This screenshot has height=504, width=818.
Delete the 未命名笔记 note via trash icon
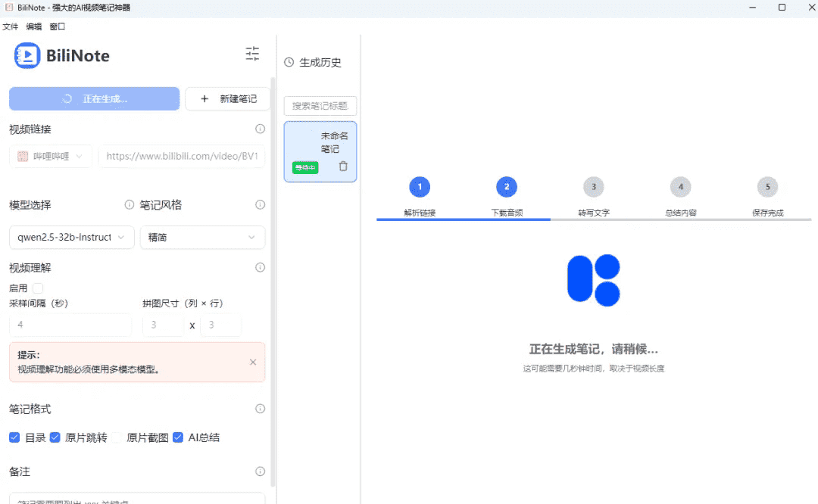tap(343, 166)
